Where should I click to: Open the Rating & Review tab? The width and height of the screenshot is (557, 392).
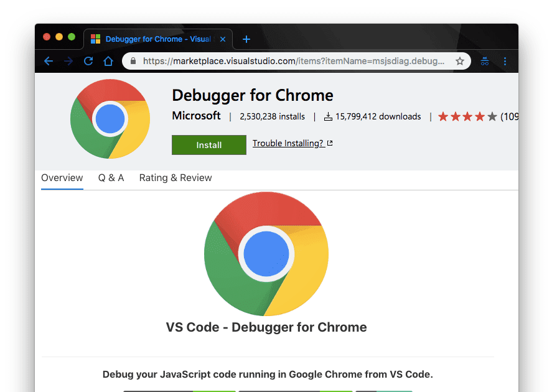(x=176, y=178)
